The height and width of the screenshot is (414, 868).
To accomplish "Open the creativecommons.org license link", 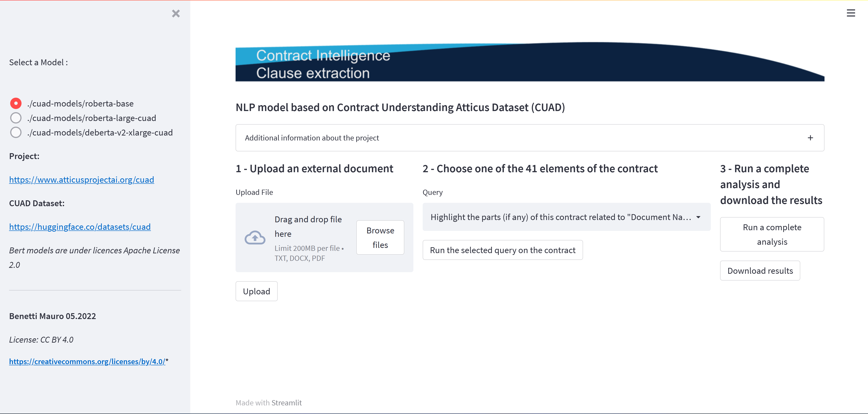I will (87, 361).
